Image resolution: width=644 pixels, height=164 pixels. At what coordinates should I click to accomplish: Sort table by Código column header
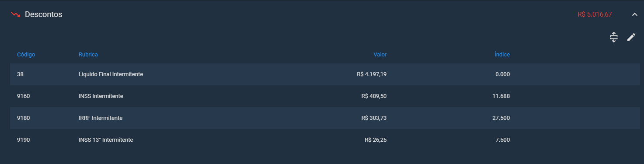tap(26, 55)
